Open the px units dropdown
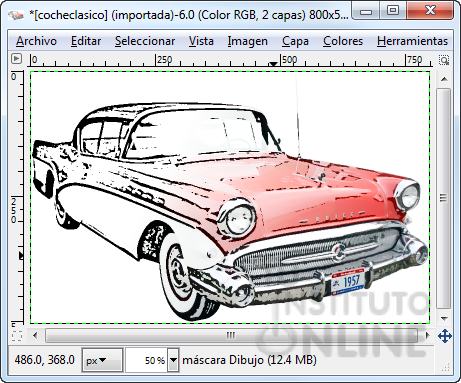Image resolution: width=461 pixels, height=383 pixels. 102,360
